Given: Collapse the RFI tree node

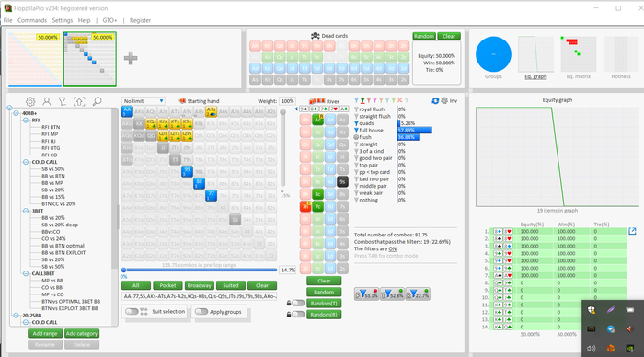Looking at the screenshot, I should pos(26,121).
